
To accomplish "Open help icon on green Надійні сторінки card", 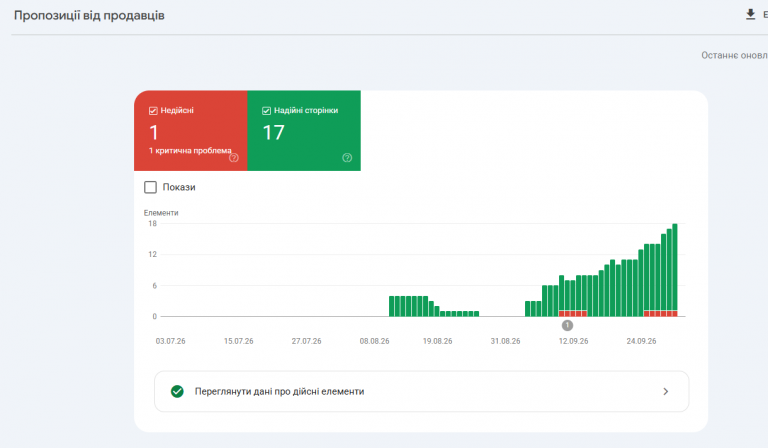I will click(347, 158).
